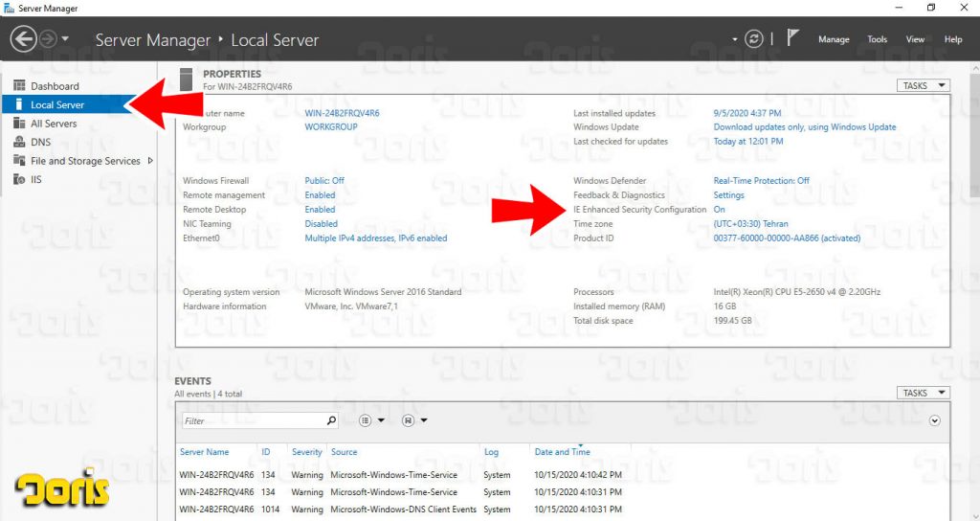Image resolution: width=980 pixels, height=521 pixels.
Task: Click Microsoft Windows Server 2016 Standard text
Action: click(383, 292)
